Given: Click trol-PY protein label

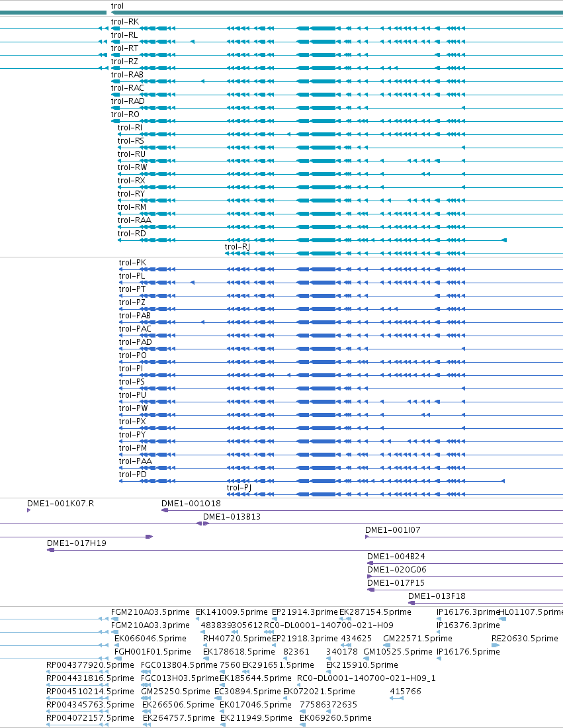Looking at the screenshot, I should point(132,435).
